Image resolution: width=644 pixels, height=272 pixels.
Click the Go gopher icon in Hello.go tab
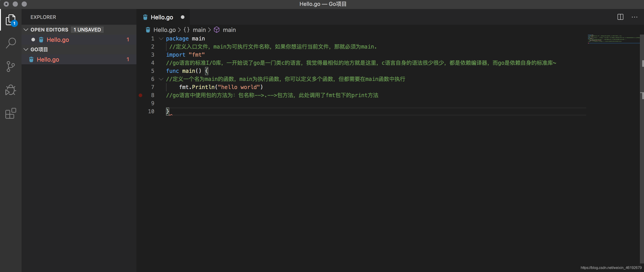(x=145, y=17)
